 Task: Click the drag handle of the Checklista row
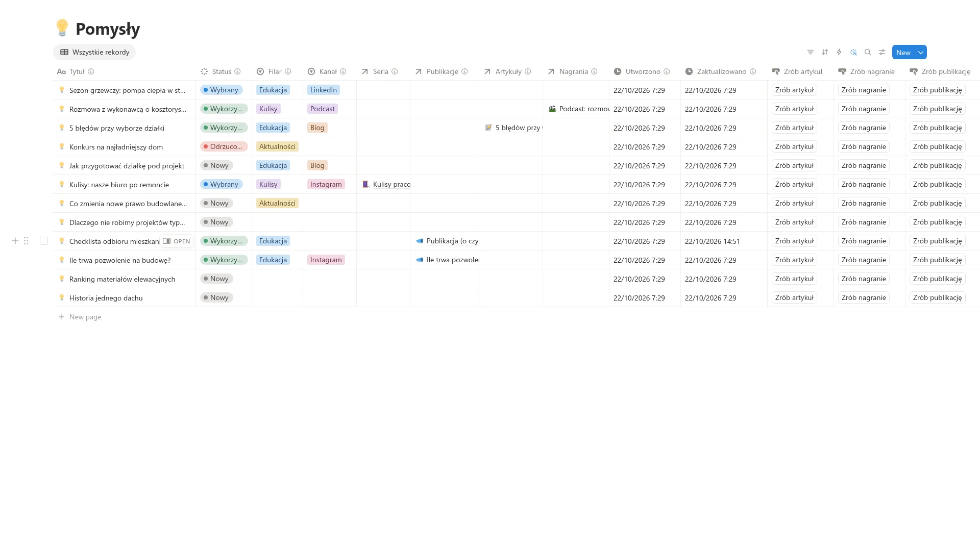tap(26, 241)
